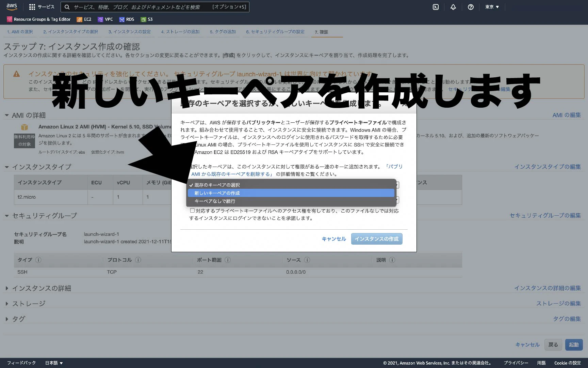The height and width of the screenshot is (368, 588).
Task: Click the 起動 launch button
Action: click(x=574, y=344)
